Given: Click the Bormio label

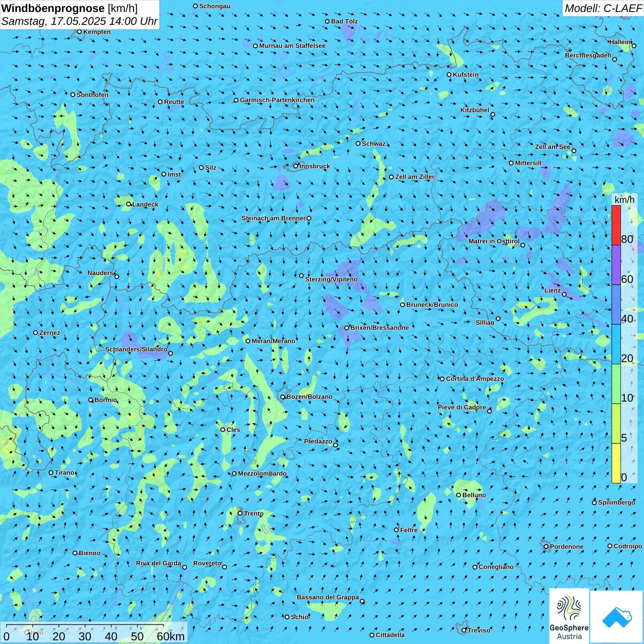Looking at the screenshot, I should 105,400.
